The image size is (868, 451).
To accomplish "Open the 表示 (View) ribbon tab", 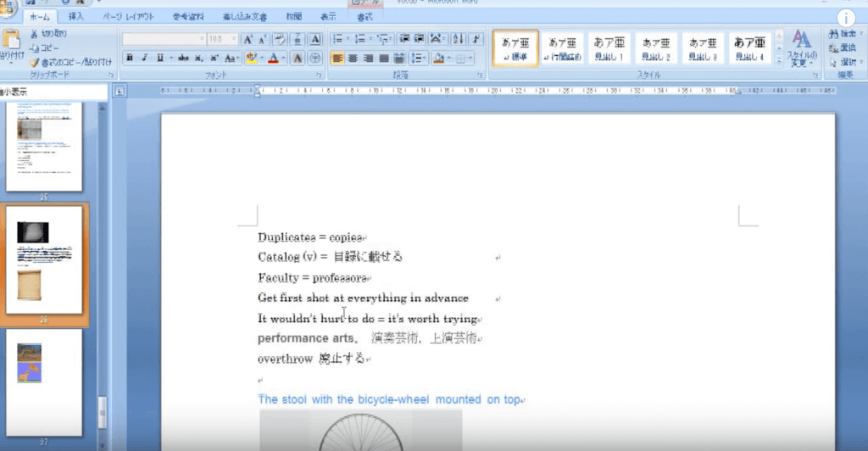I will [x=327, y=16].
